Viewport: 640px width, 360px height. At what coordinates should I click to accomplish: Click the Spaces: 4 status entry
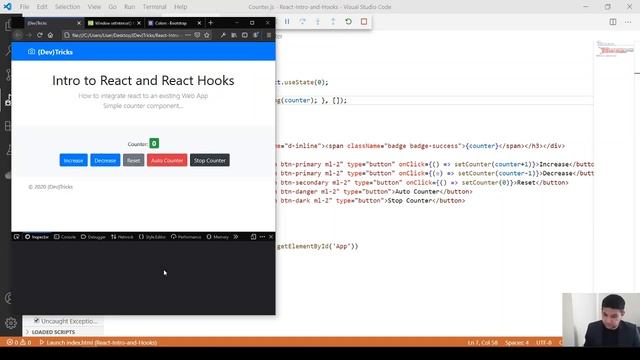(517, 342)
